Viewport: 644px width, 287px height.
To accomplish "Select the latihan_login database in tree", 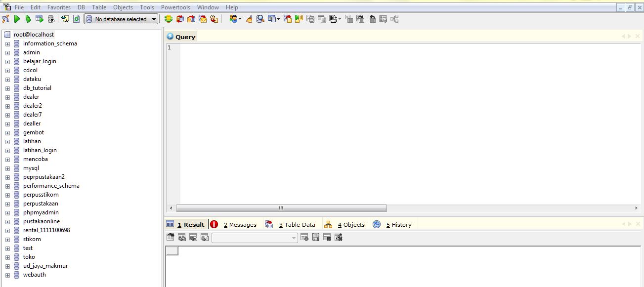I will [40, 150].
